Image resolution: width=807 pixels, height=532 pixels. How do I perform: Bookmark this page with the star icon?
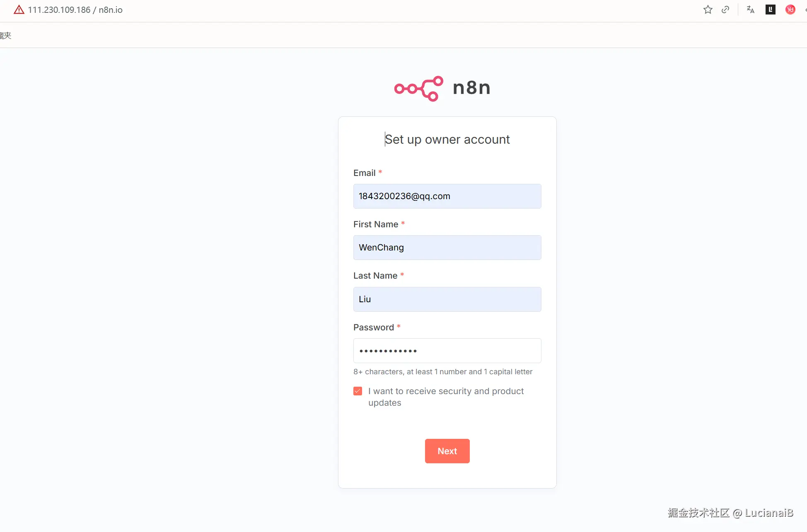point(708,10)
